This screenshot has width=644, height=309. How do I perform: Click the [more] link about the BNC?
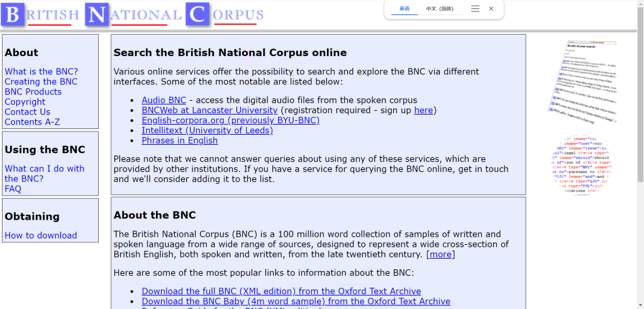(x=440, y=254)
